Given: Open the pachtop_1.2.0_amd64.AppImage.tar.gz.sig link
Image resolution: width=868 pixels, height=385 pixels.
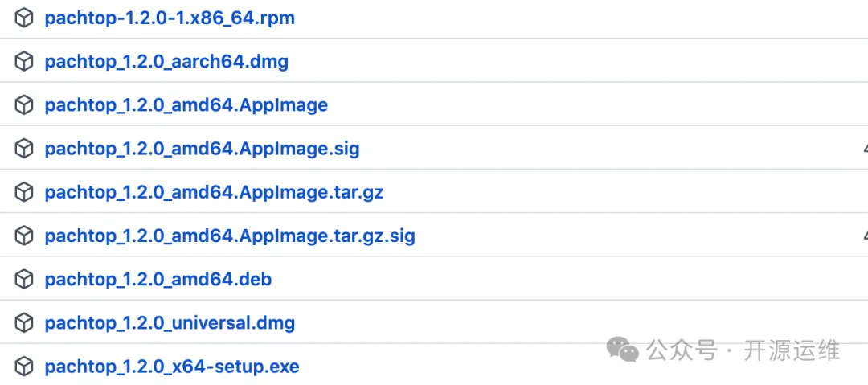Looking at the screenshot, I should [230, 236].
